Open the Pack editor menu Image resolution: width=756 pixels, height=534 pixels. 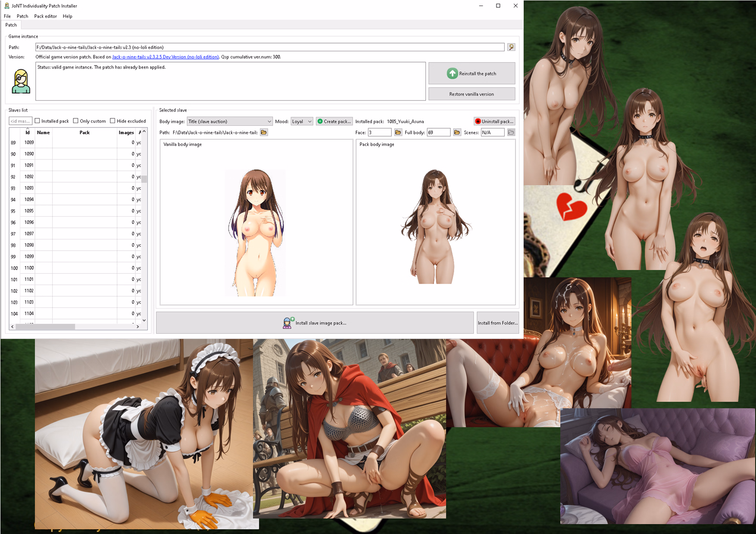45,16
